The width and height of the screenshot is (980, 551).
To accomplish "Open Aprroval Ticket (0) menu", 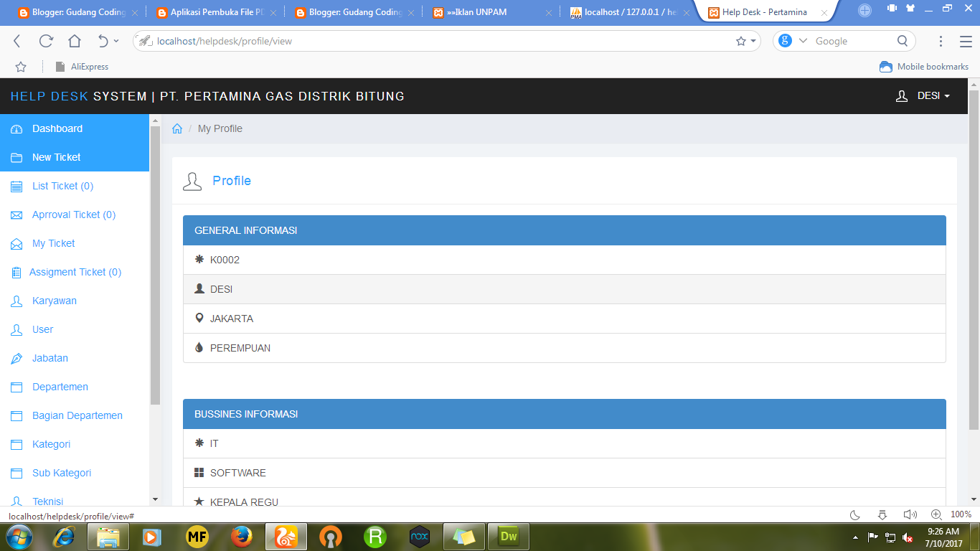I will coord(75,215).
